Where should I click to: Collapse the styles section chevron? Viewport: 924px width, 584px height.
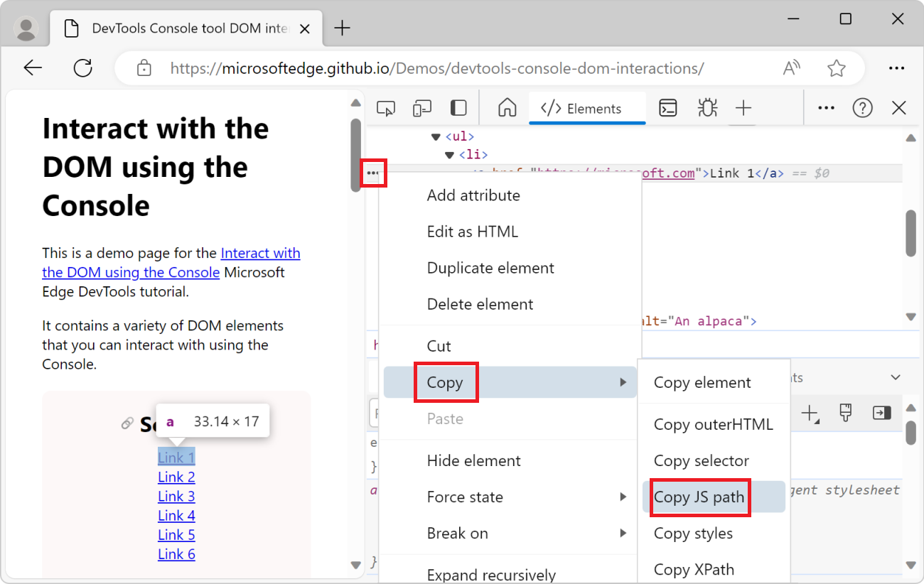point(894,377)
